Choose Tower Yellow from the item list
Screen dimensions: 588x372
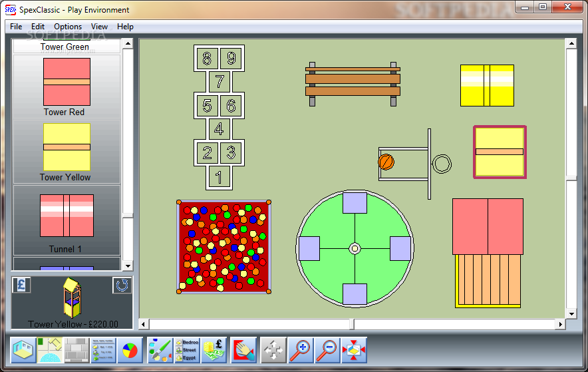[x=67, y=152]
